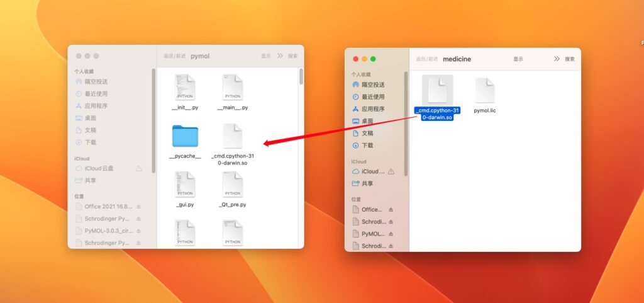The height and width of the screenshot is (303, 644).
Task: Open AirDrop (隔空投送) in pymol window sidebar
Action: [91, 82]
